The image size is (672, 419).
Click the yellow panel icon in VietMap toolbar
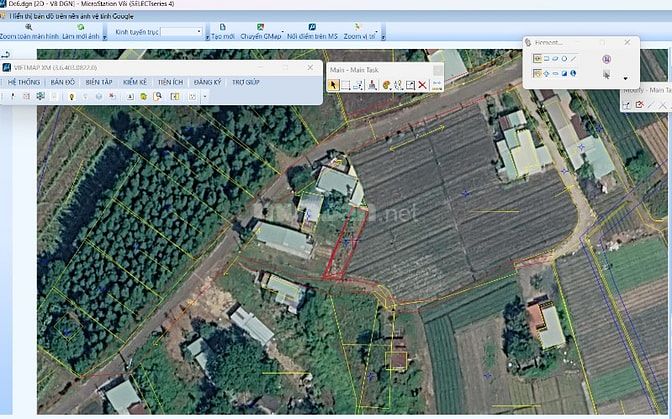(175, 96)
